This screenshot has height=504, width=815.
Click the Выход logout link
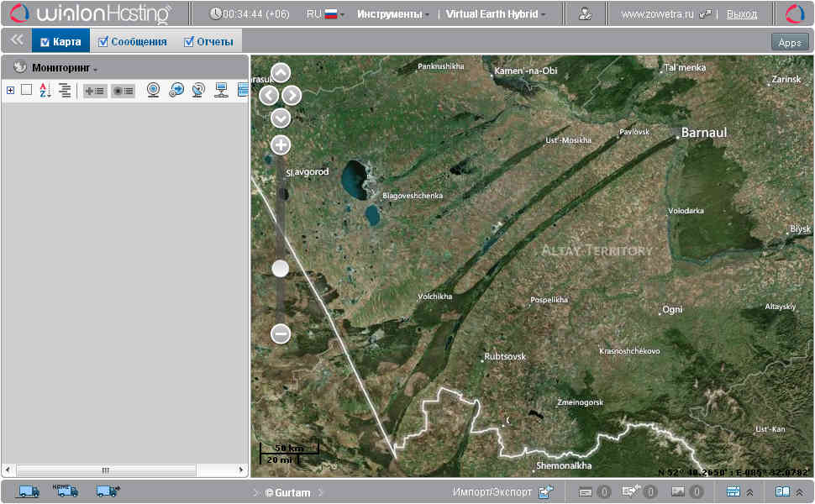[741, 14]
